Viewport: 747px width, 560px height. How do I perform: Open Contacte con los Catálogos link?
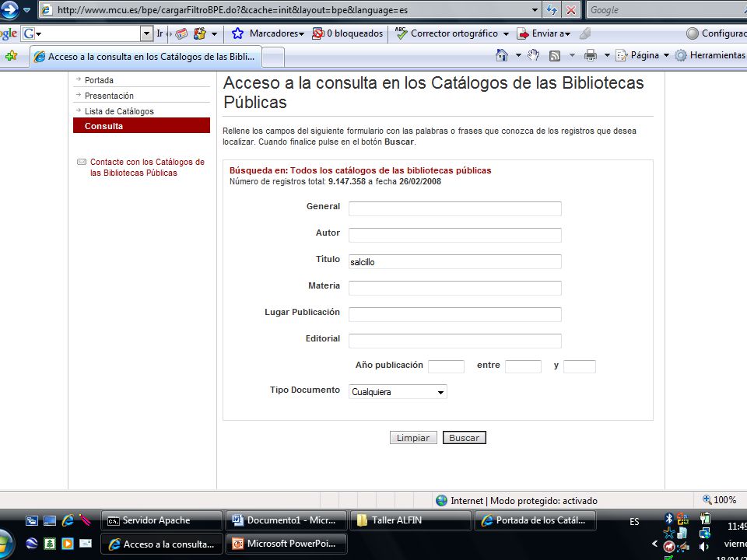(x=147, y=167)
